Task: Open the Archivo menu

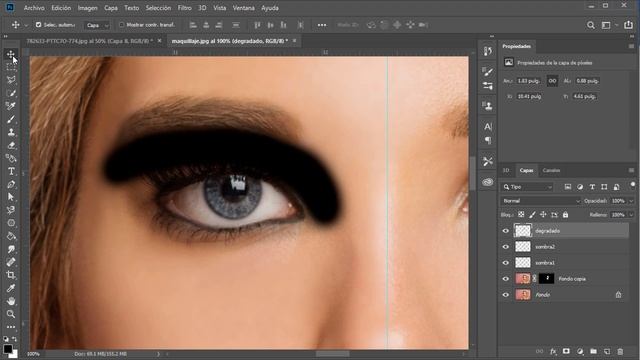Action: click(34, 8)
